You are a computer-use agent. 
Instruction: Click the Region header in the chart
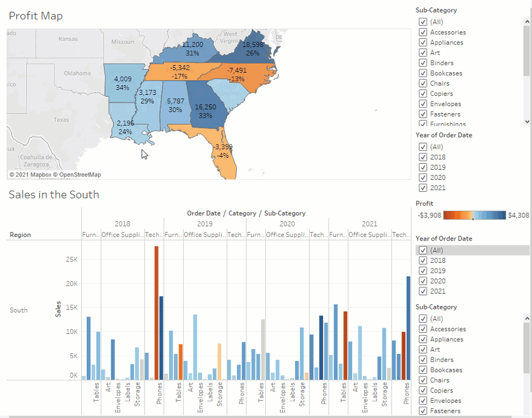20,235
